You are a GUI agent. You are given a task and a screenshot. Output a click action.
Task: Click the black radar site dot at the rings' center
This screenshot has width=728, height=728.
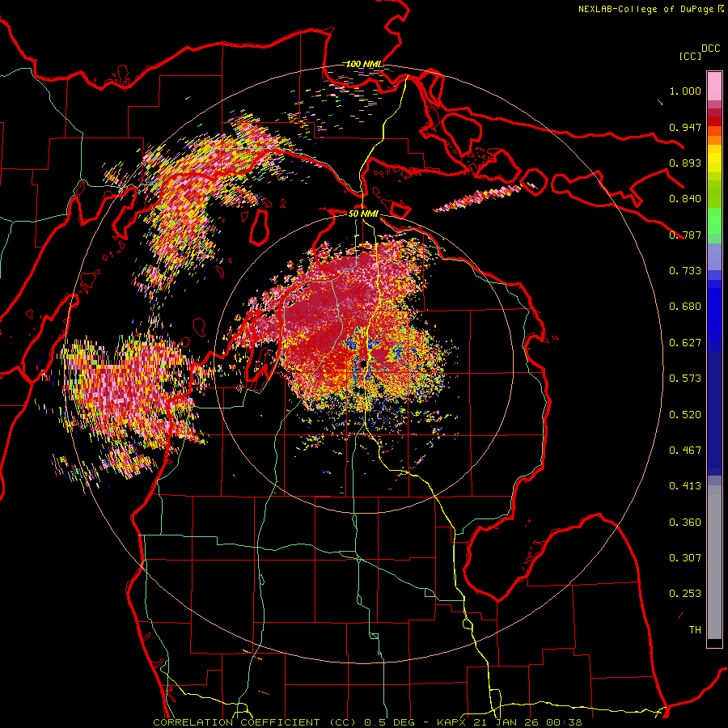pyautogui.click(x=363, y=364)
